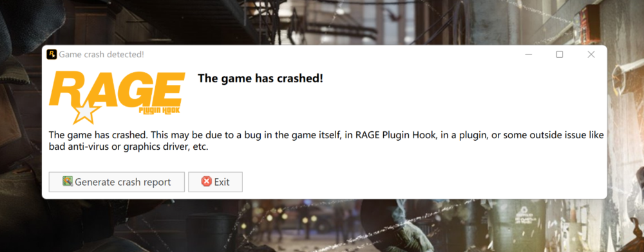Screen dimensions: 644x252
Task: Click the Generate crash report button
Action: (117, 182)
